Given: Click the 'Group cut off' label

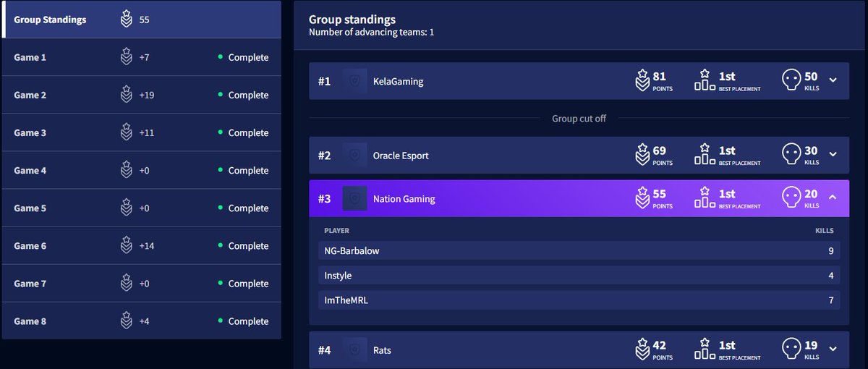Looking at the screenshot, I should click(579, 118).
